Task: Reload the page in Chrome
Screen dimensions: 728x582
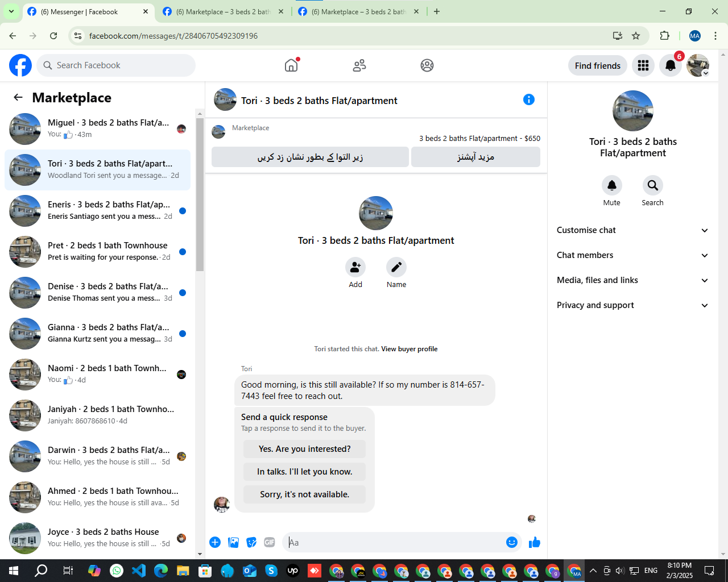Action: click(x=53, y=36)
